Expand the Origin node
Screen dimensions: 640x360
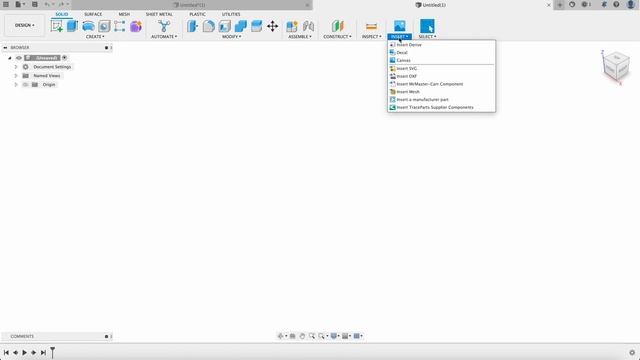click(16, 84)
